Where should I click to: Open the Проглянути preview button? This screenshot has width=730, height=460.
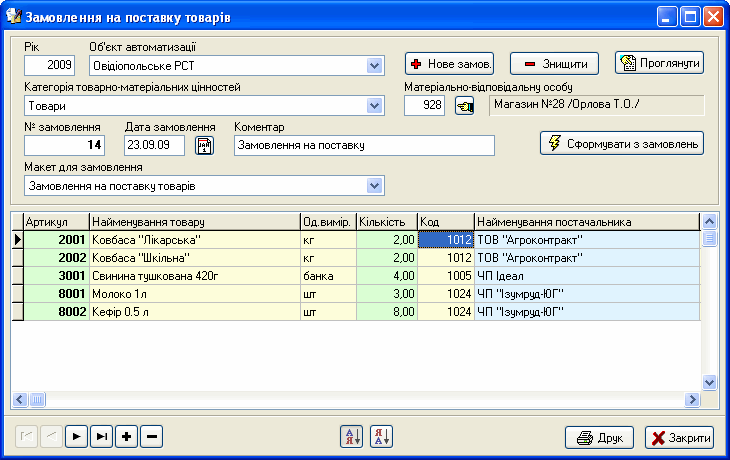click(659, 63)
